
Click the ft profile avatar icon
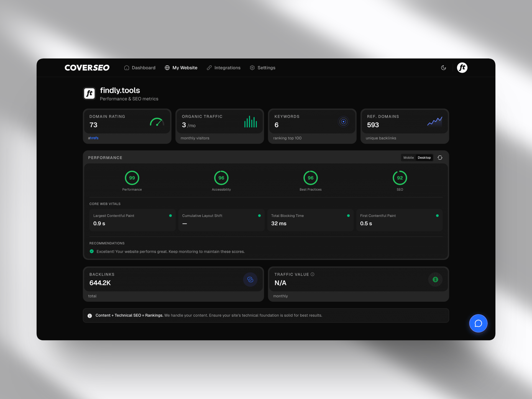click(462, 68)
